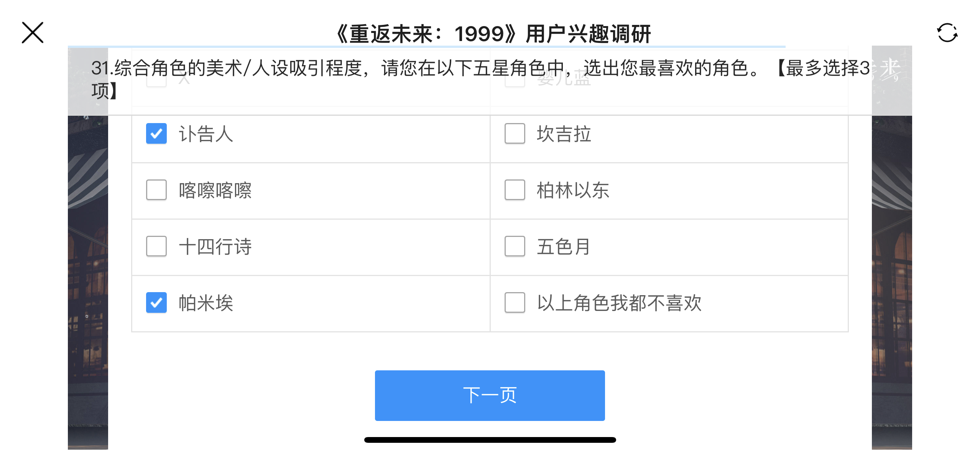Uncheck the 帕米埃 checkbox
Image resolution: width=980 pixels, height=452 pixels.
coord(156,302)
